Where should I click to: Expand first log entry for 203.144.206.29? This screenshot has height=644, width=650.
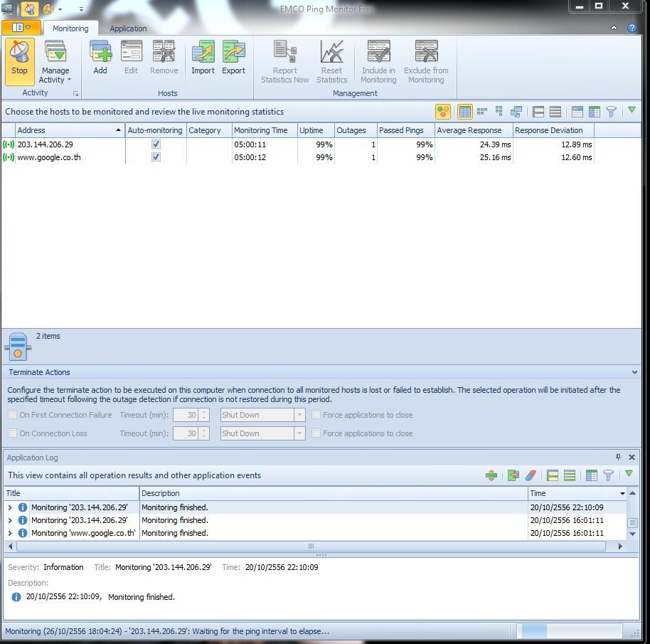tap(10, 507)
